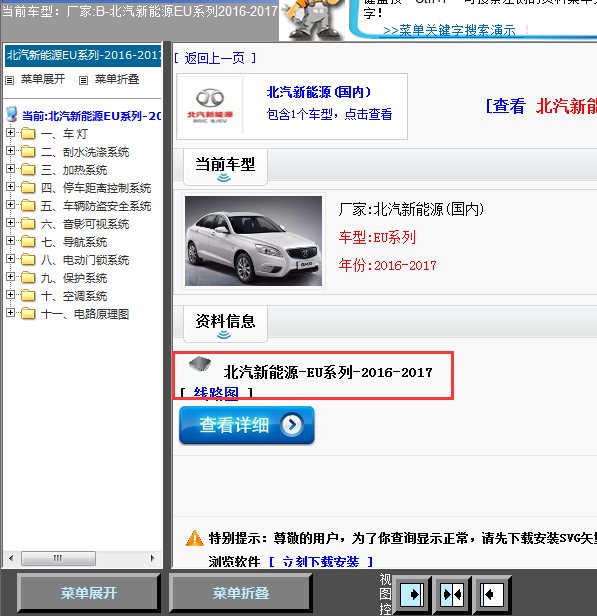This screenshot has height=616, width=597.
Task: Click the sidebar horizontal scrollbar thumb
Action: pyautogui.click(x=58, y=558)
